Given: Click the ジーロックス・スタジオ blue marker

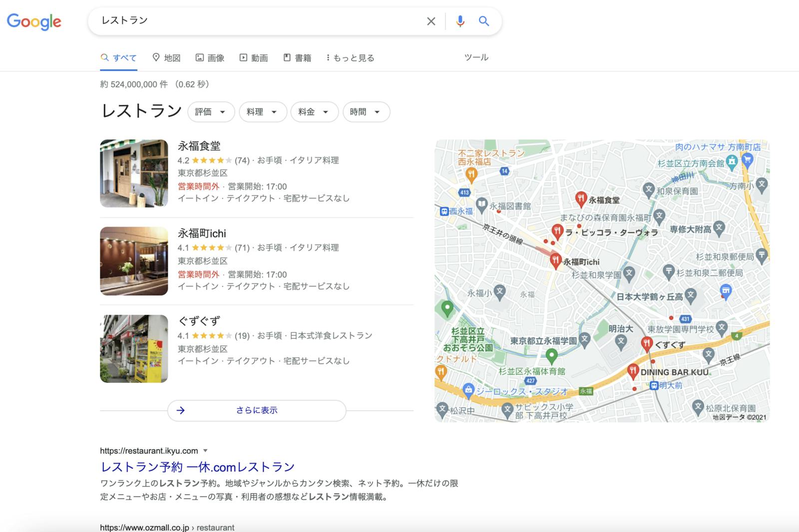Looking at the screenshot, I should pos(468,390).
